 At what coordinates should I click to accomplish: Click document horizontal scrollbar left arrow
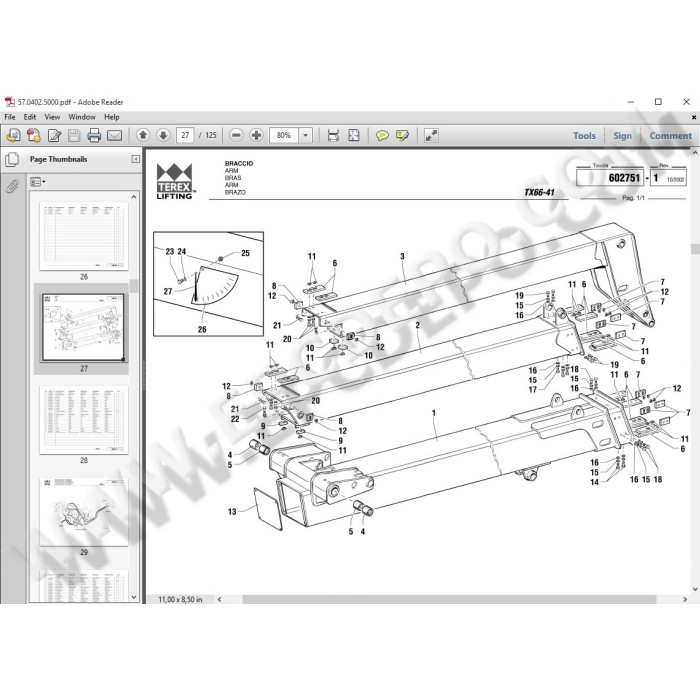(x=219, y=599)
